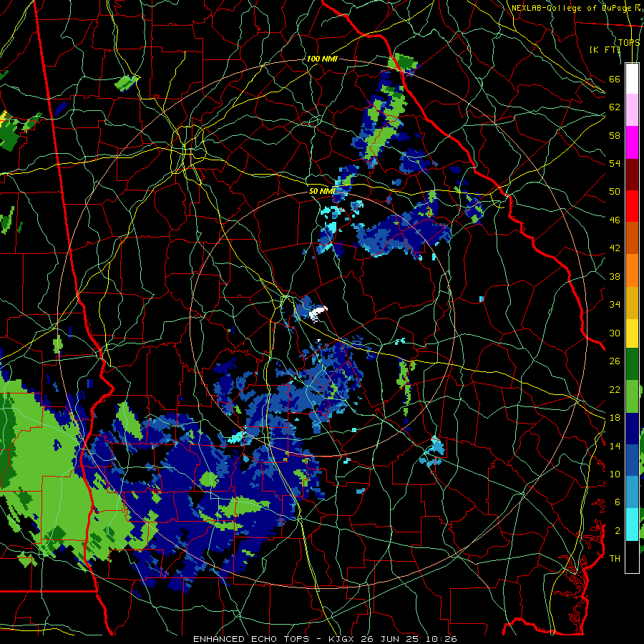Click the '54' legend value
The image size is (644, 644).
coord(615,163)
